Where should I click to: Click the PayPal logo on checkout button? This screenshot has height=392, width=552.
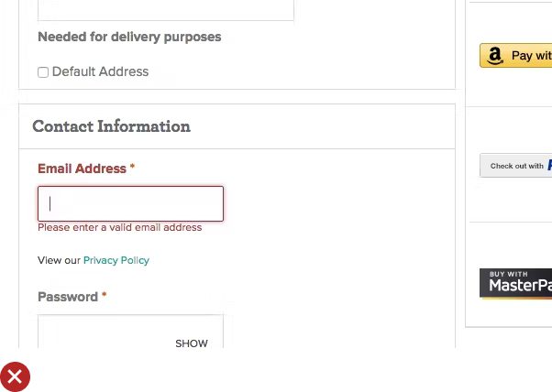tap(549, 166)
